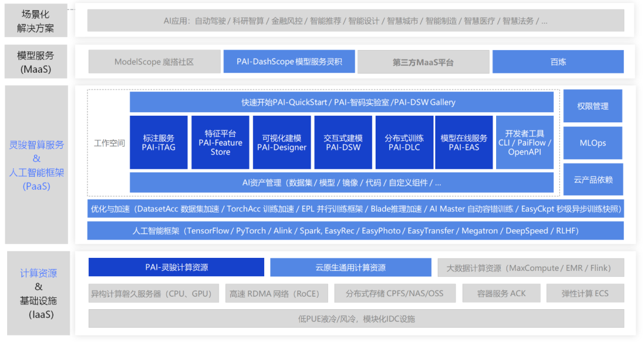Select 分布式训练 PAI-DLC block
644x342 pixels.
pyautogui.click(x=404, y=142)
